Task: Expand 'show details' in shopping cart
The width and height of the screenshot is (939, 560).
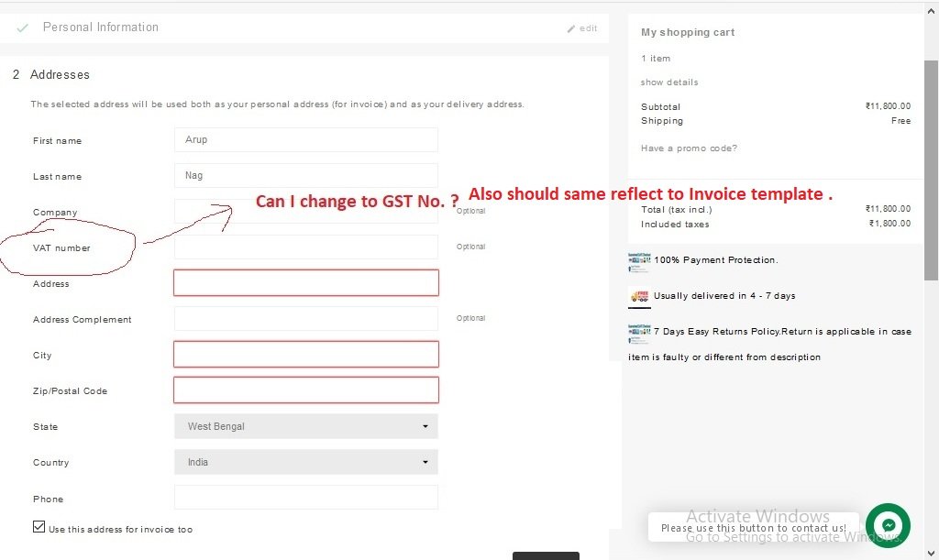Action: point(669,82)
